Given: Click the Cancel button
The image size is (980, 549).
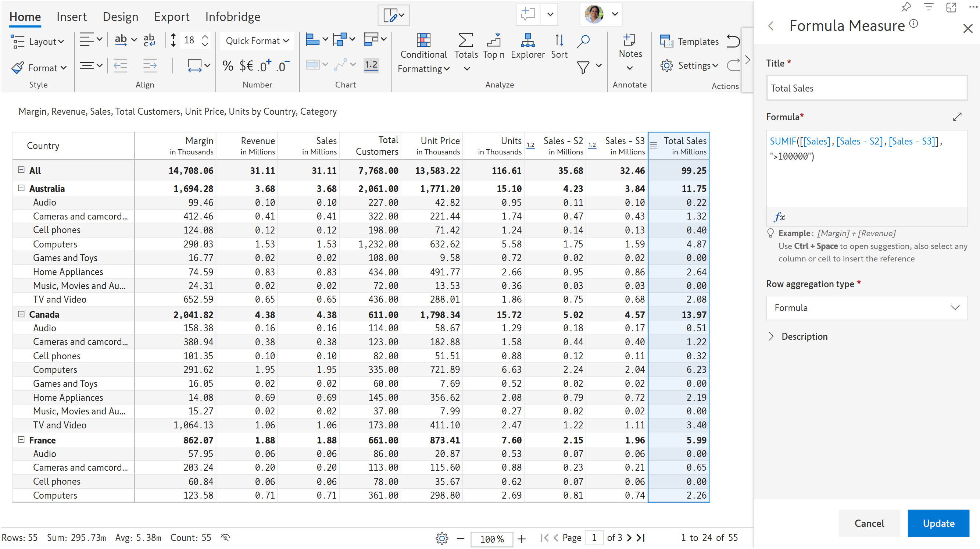Looking at the screenshot, I should [x=869, y=523].
